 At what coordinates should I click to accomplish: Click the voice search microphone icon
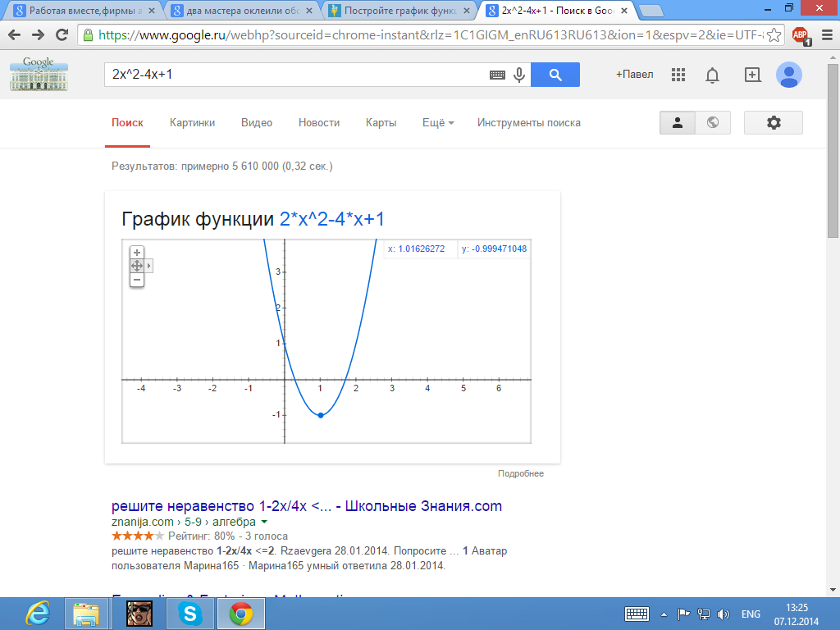(x=518, y=75)
